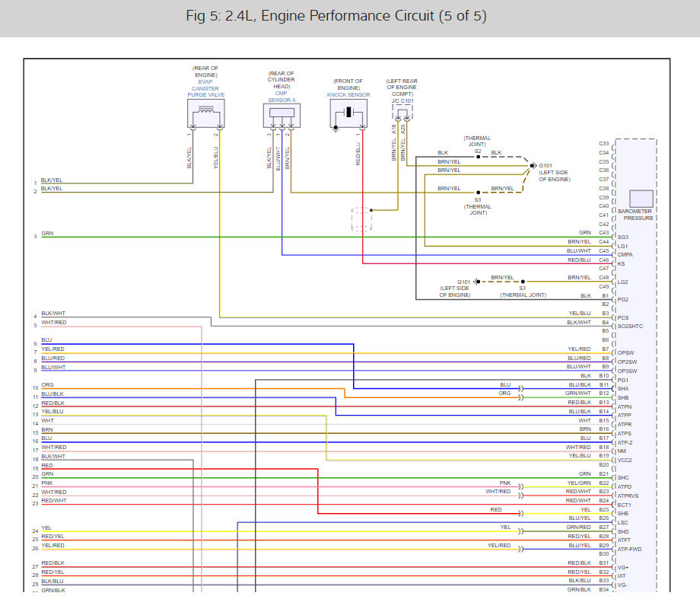Click the B25 pin label for SHE
The width and height of the screenshot is (700, 612).
click(603, 509)
